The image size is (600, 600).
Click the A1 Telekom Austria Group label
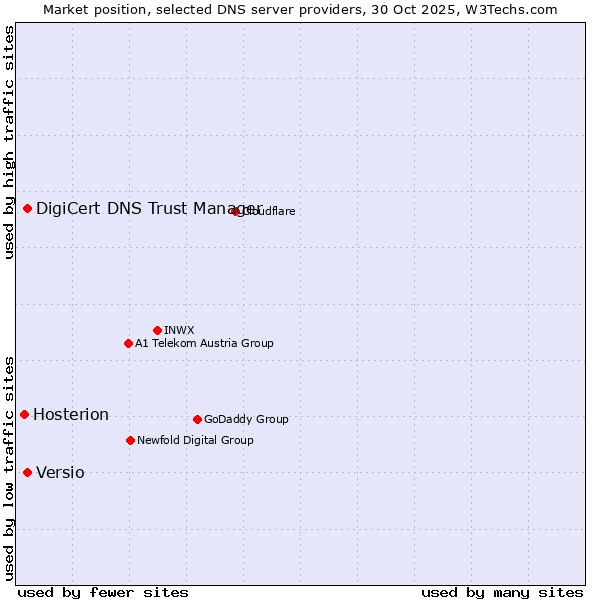[204, 343]
